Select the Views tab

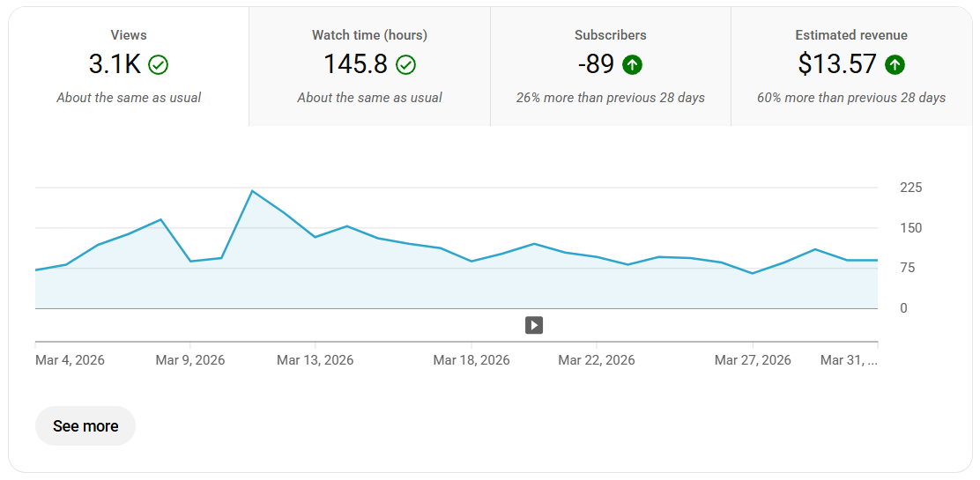[129, 66]
